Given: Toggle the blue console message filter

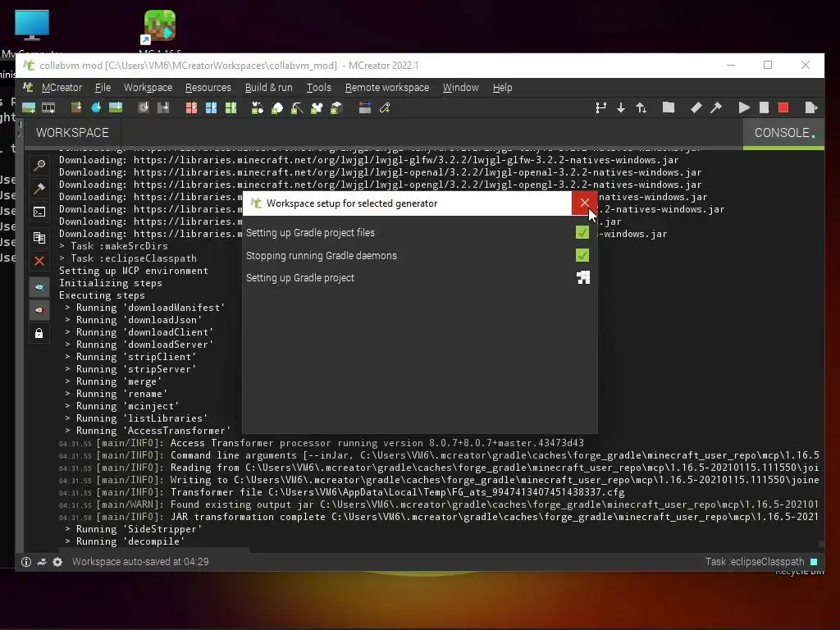Looking at the screenshot, I should coord(39,288).
